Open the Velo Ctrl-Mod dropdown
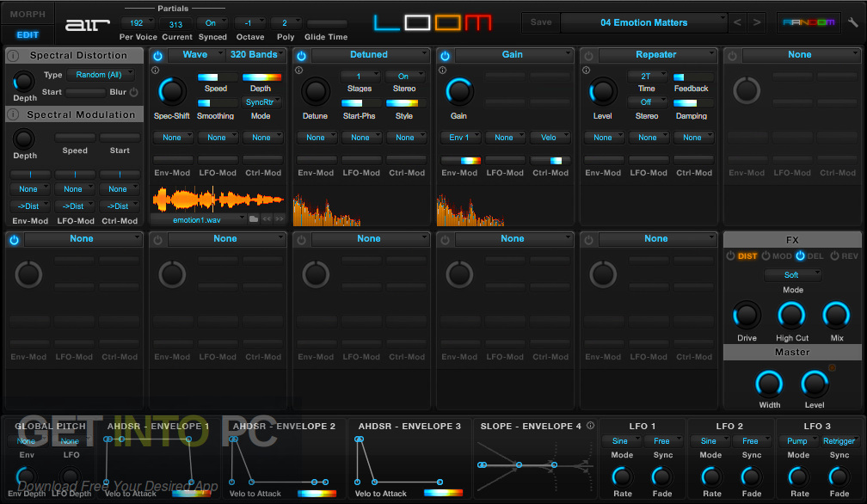 (550, 137)
